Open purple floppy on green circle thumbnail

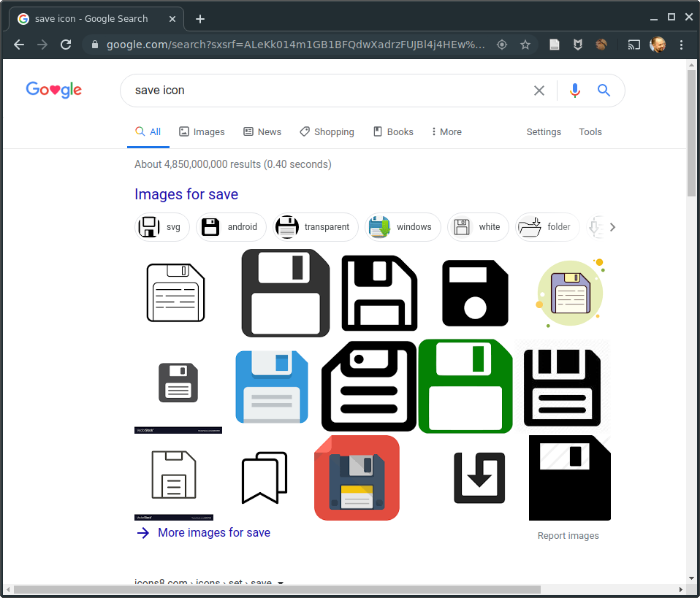click(570, 294)
